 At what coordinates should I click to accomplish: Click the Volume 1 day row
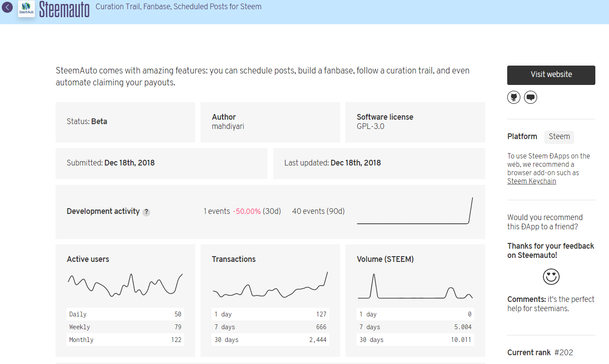[x=415, y=314]
